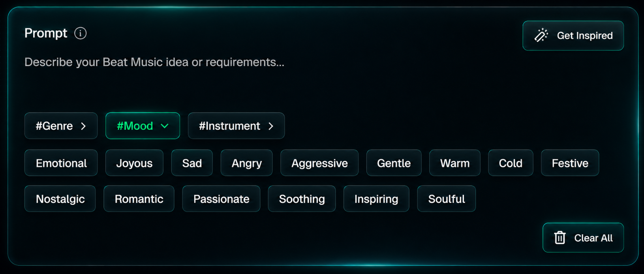Screen dimensions: 644x274
Task: Click the trash can icon
Action: point(560,238)
